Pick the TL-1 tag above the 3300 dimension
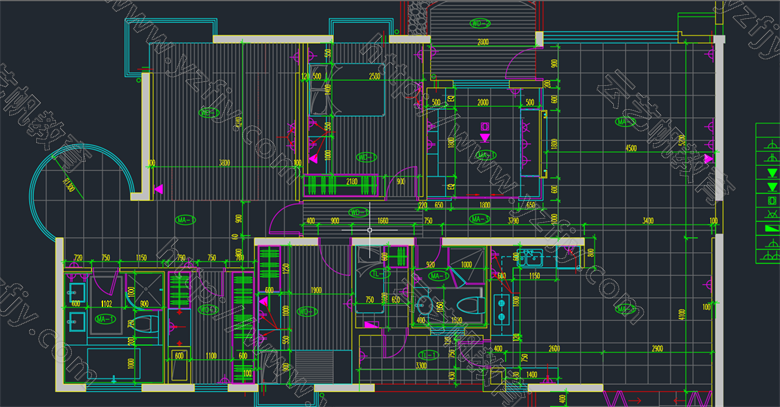This screenshot has width=780, height=407. (428, 355)
